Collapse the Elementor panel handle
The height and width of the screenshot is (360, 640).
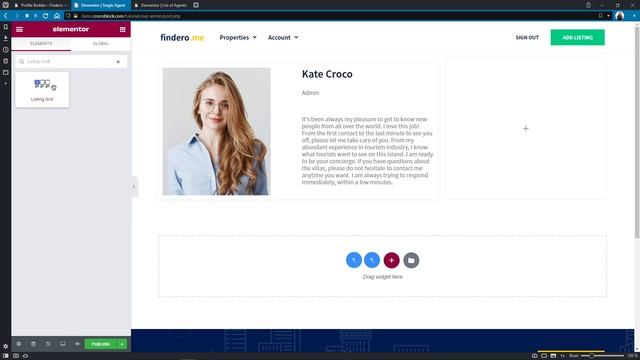pos(134,187)
